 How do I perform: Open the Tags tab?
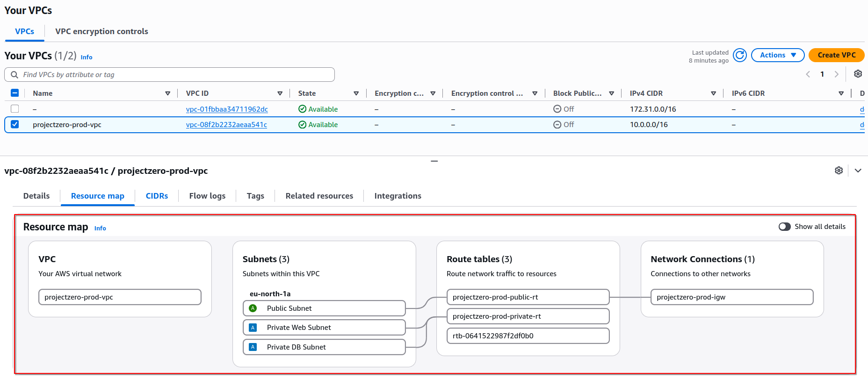[255, 196]
